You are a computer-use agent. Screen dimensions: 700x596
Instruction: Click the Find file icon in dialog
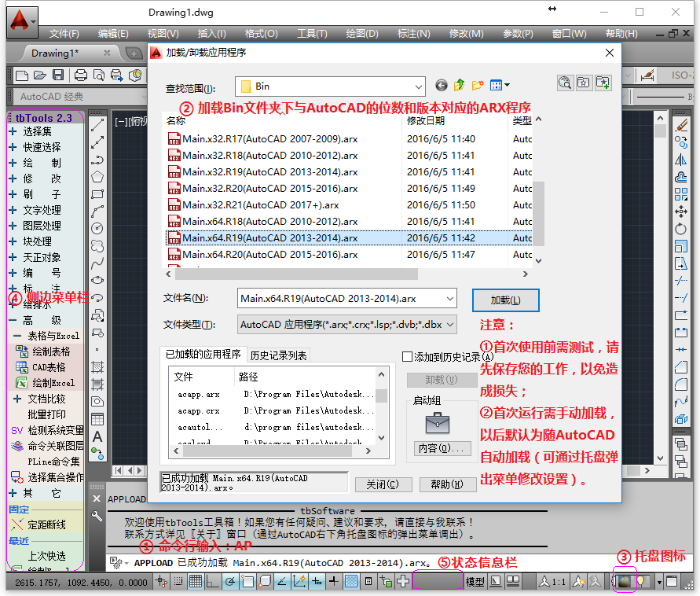(x=565, y=83)
